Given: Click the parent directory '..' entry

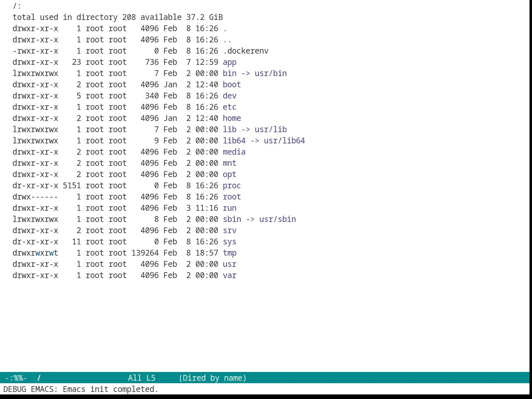Looking at the screenshot, I should [x=227, y=39].
